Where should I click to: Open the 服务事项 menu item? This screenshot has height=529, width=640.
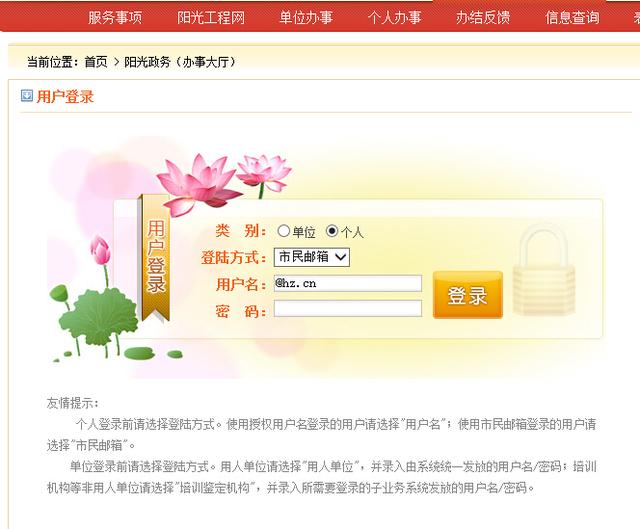115,18
